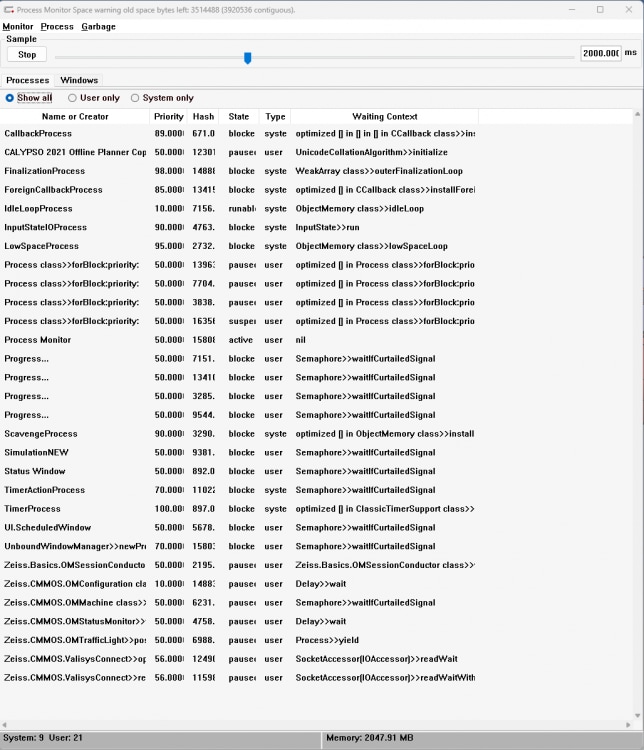Click the sample interval slider handle
The width and height of the screenshot is (644, 750).
247,58
